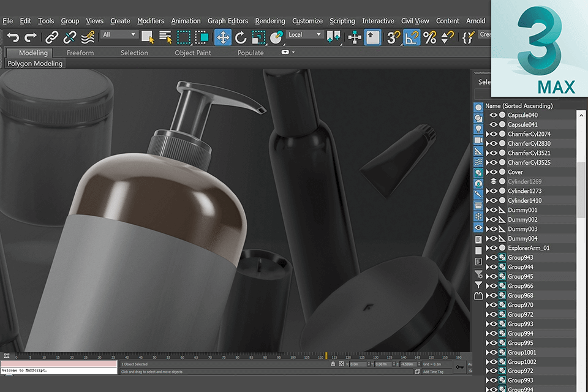
Task: Toggle visibility of the Cover object
Action: 493,172
